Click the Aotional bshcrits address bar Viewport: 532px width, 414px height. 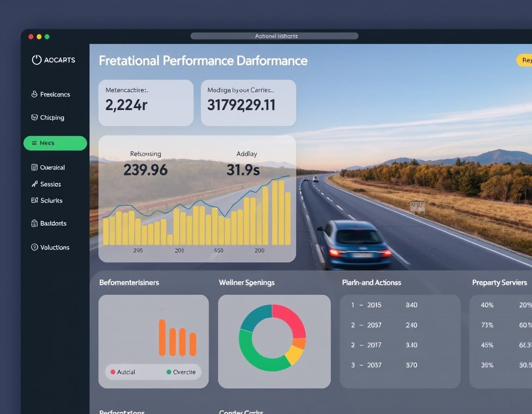coord(275,36)
